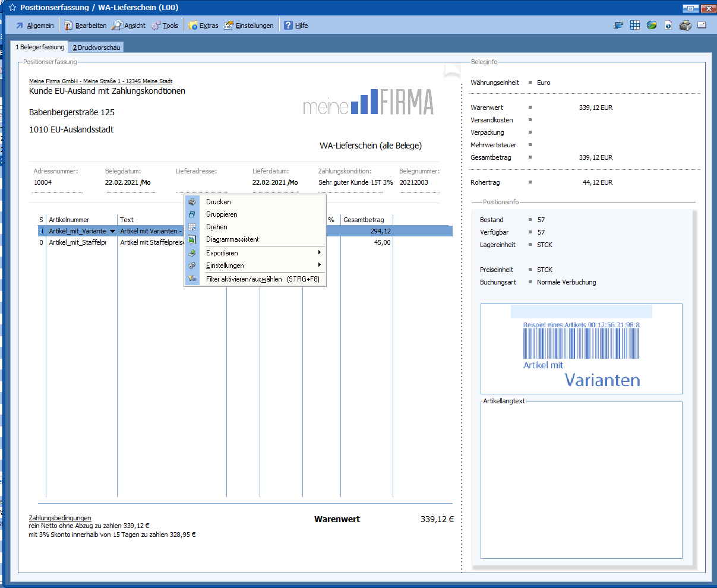Click the printer icon in top toolbar

click(x=685, y=26)
